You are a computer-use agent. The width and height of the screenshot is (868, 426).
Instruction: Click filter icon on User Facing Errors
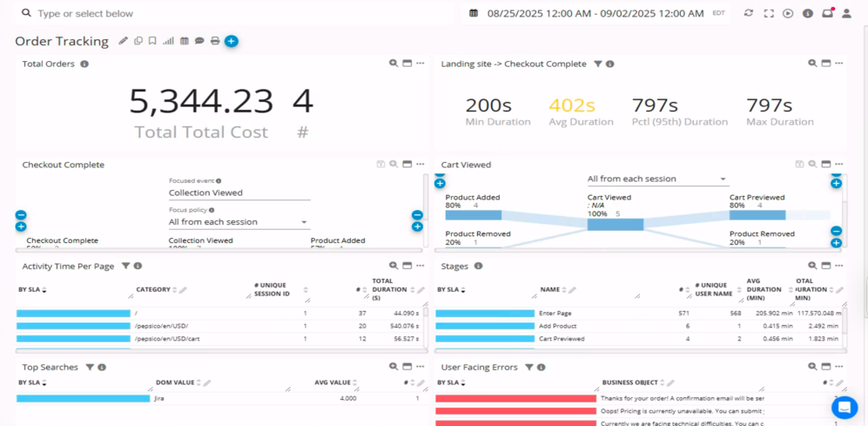click(529, 367)
